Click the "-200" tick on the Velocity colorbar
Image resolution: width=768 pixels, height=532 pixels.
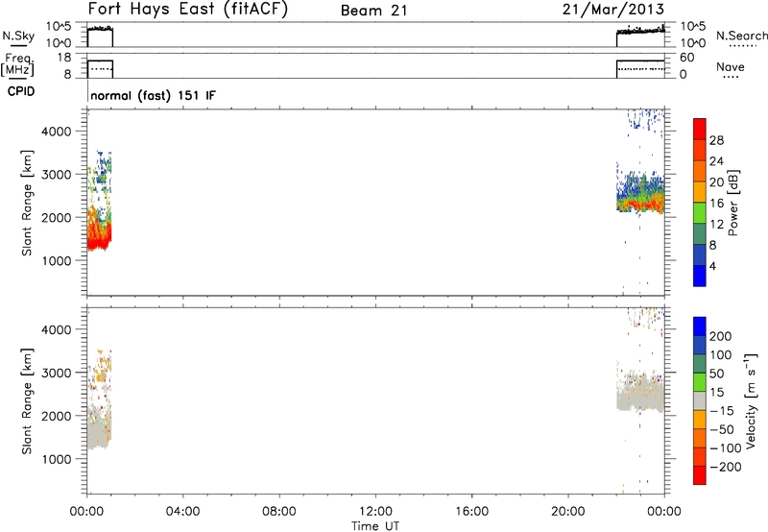point(726,467)
